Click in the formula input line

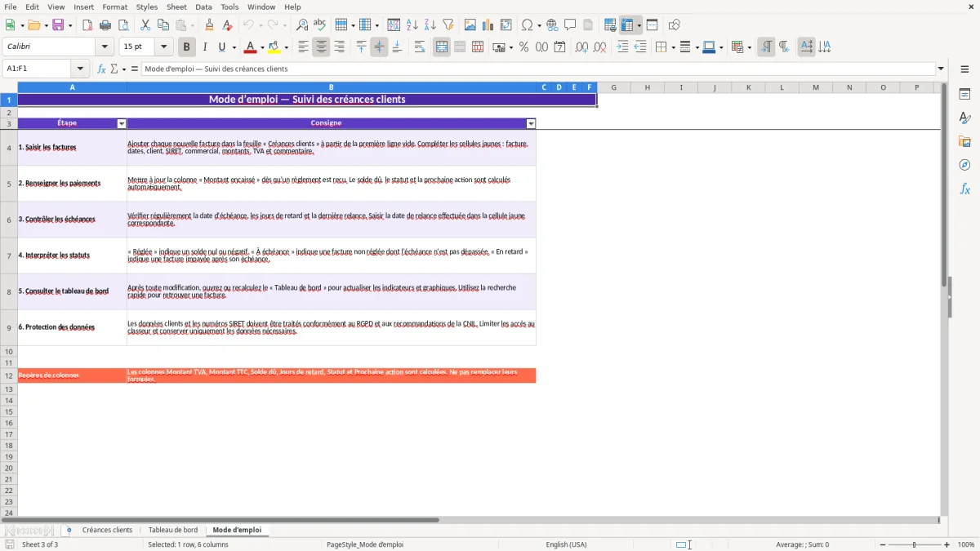[537, 69]
